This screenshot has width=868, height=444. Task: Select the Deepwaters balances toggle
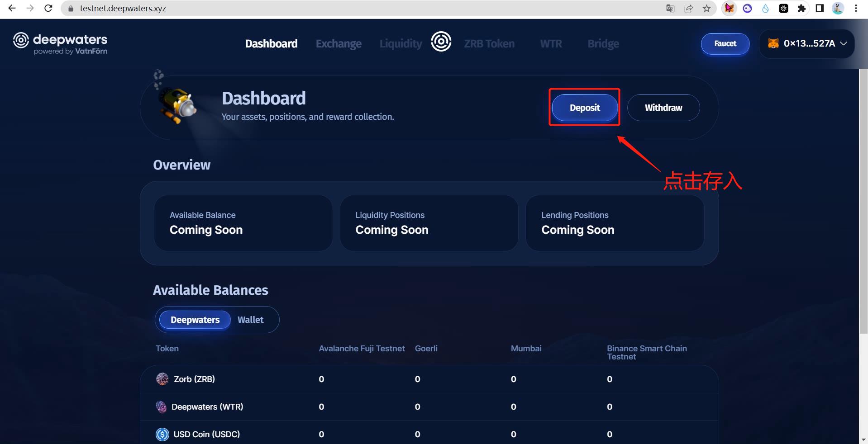pyautogui.click(x=195, y=320)
